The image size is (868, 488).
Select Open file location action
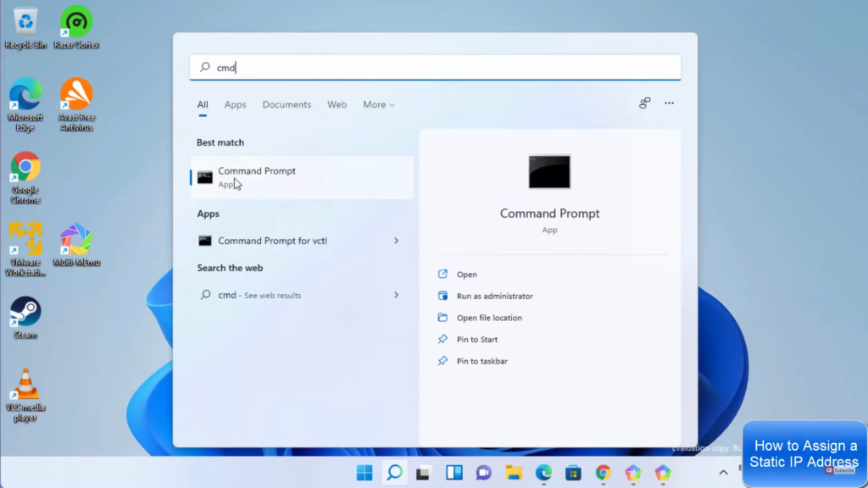[489, 318]
